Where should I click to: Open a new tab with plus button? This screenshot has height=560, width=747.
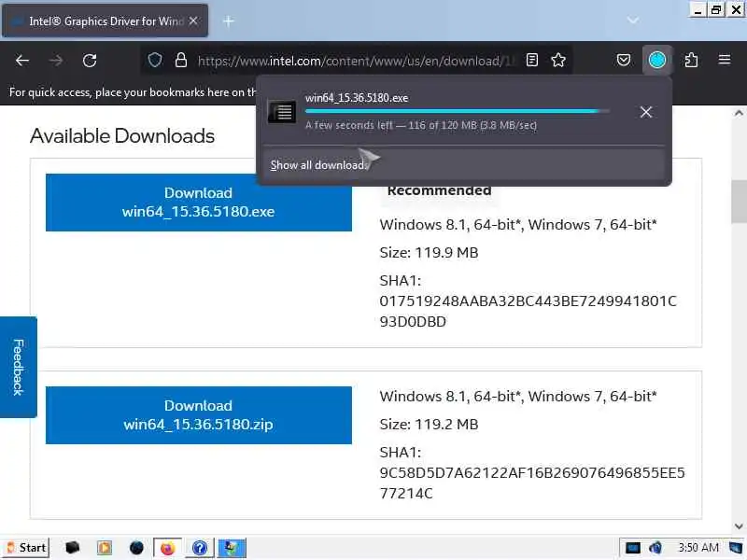click(x=229, y=21)
